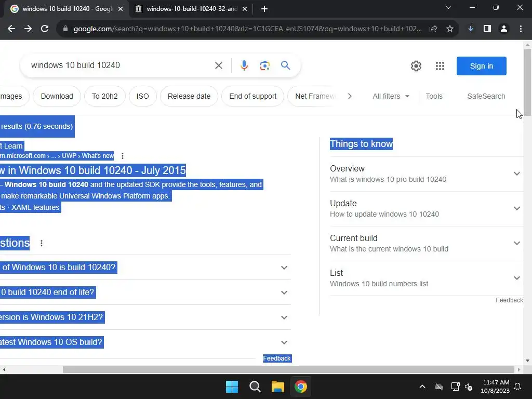Open the Windows 10 build 10240 - July 2015 result
The image size is (532, 399).
pyautogui.click(x=93, y=170)
